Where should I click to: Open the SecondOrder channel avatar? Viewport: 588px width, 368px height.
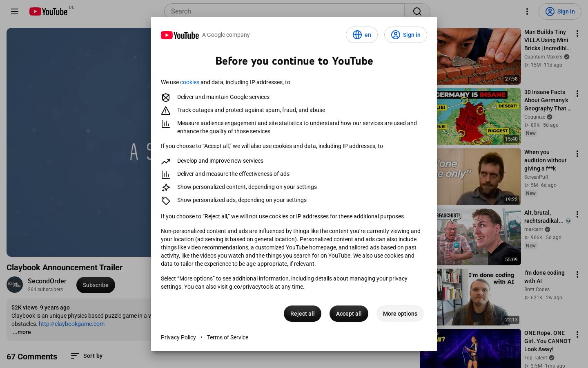coord(15,285)
